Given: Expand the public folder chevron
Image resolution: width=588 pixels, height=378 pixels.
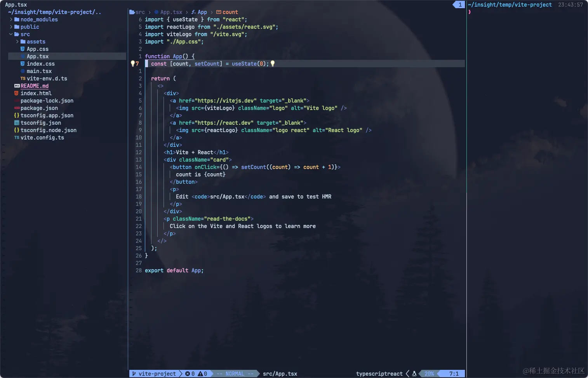Looking at the screenshot, I should click(11, 27).
